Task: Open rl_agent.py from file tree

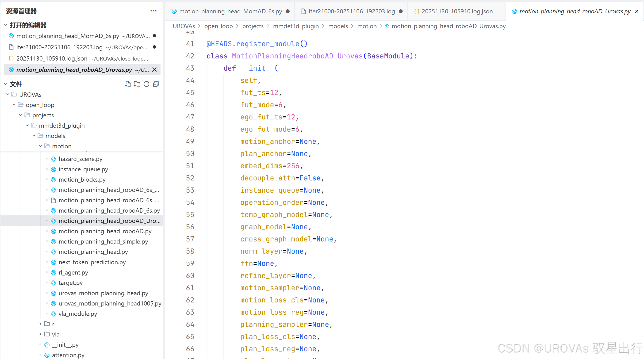Action: pyautogui.click(x=73, y=272)
